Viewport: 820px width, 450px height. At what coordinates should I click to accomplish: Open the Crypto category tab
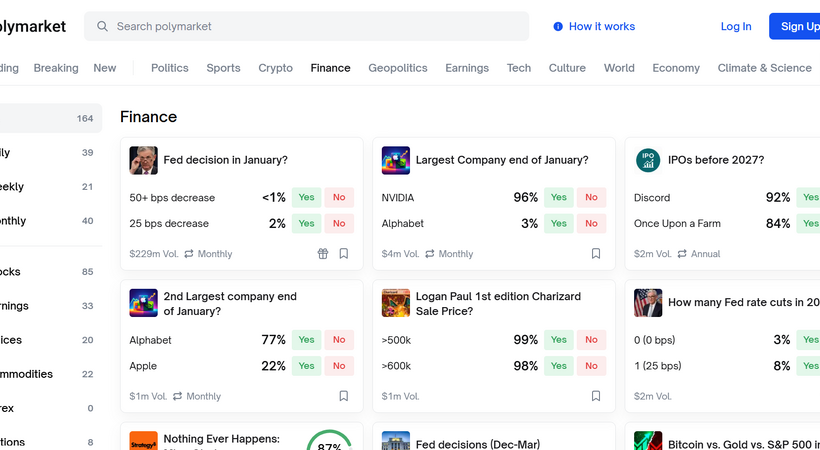tap(276, 68)
